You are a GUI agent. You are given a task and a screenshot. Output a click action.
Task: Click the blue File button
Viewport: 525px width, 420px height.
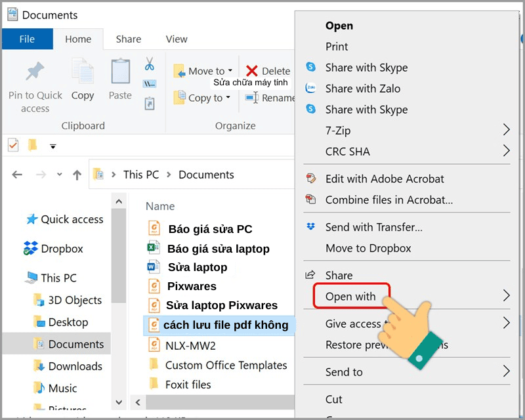tap(27, 39)
